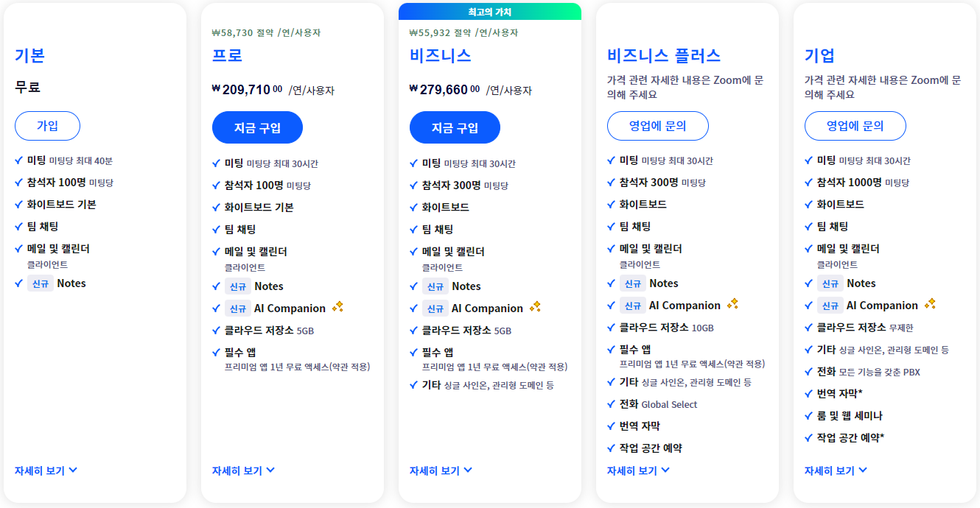Click 지금 구입 in the 프로 plan
Screen dimensions: 980x508
[257, 127]
